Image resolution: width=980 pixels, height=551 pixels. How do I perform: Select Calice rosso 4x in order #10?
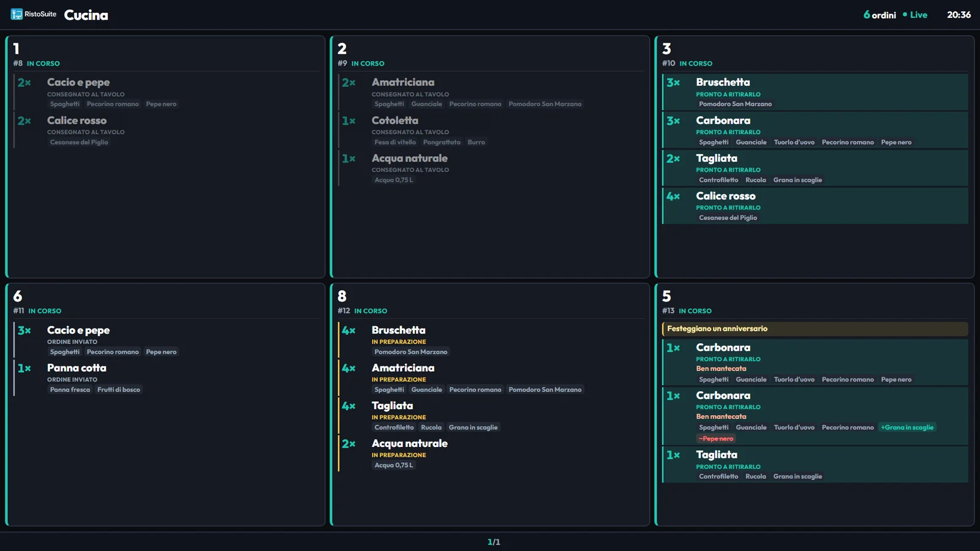point(815,206)
